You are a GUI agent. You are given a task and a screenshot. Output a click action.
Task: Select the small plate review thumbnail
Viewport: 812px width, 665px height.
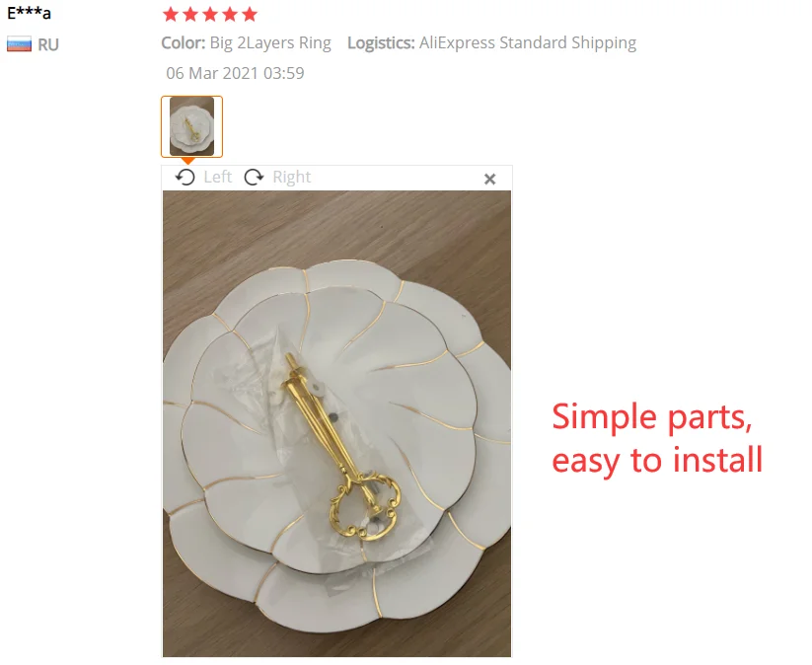point(191,126)
